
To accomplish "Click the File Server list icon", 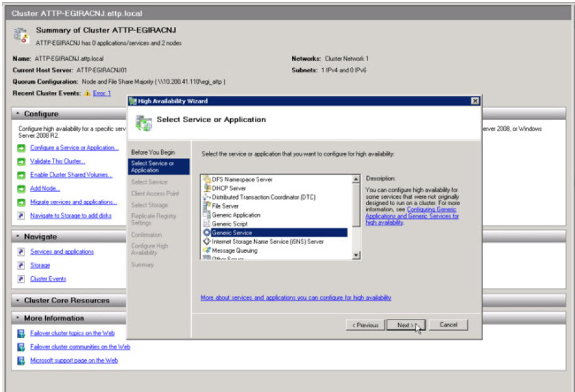I will [207, 206].
